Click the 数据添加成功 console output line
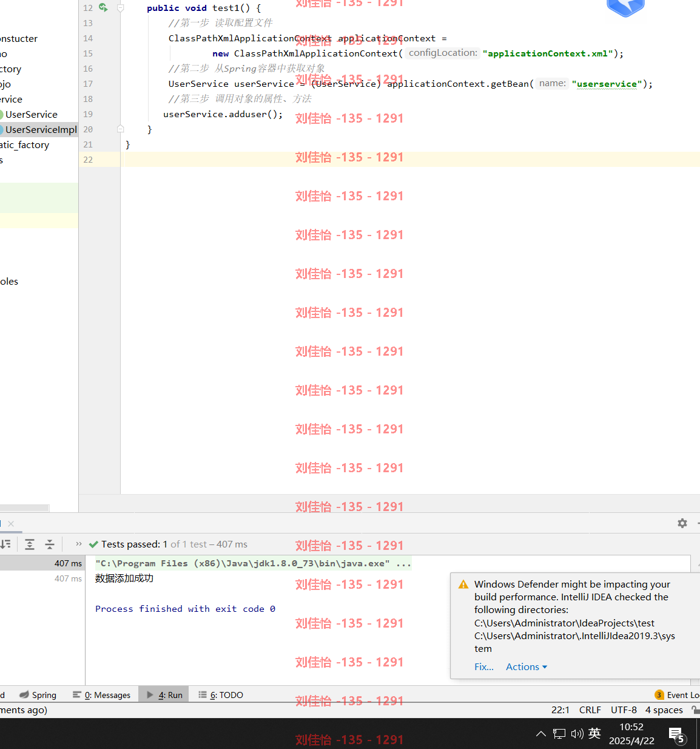700x749 pixels. pyautogui.click(x=124, y=578)
